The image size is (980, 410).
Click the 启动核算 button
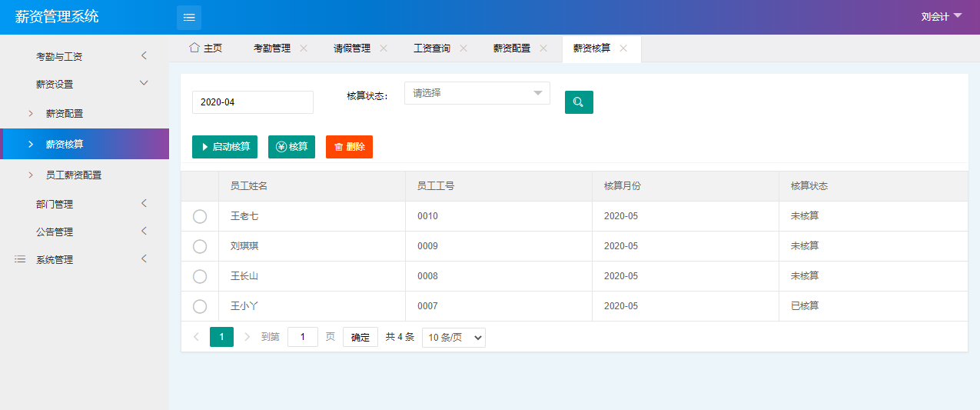(224, 146)
